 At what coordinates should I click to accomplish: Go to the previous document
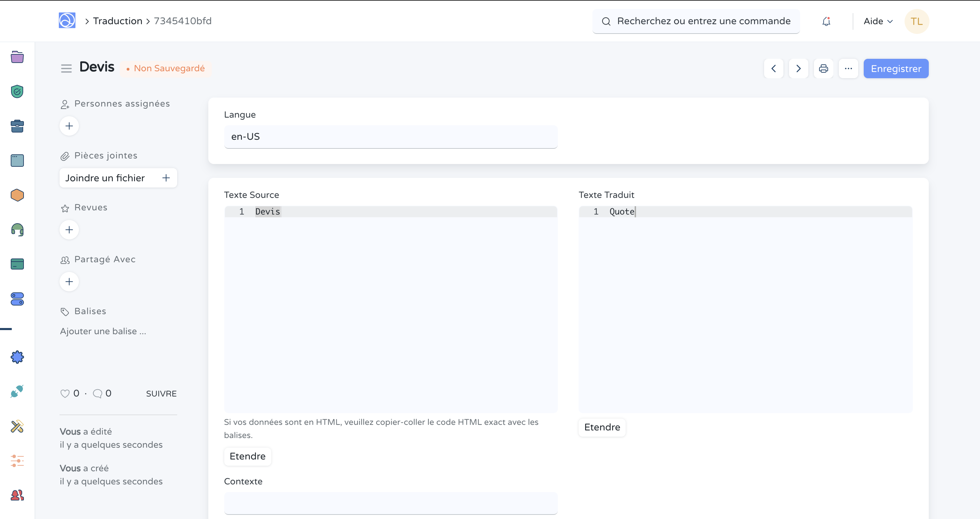click(x=773, y=69)
